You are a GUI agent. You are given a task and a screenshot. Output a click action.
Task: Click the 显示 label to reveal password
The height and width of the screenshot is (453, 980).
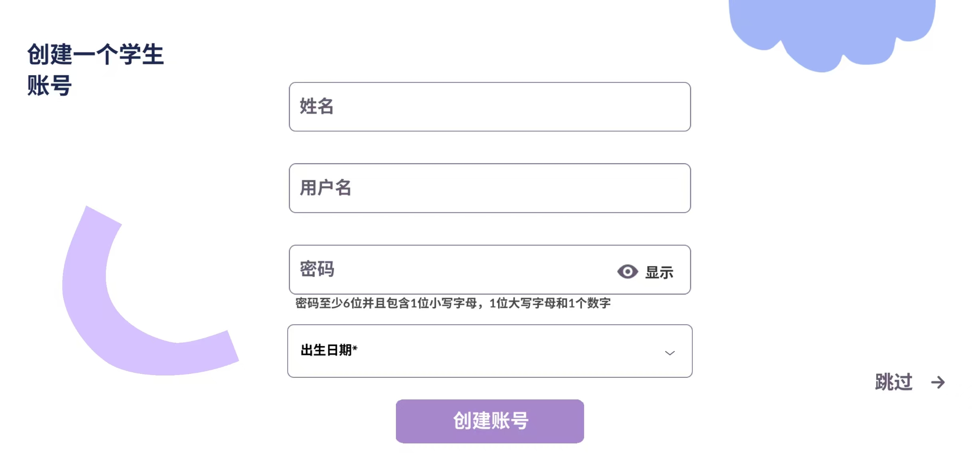[659, 272]
